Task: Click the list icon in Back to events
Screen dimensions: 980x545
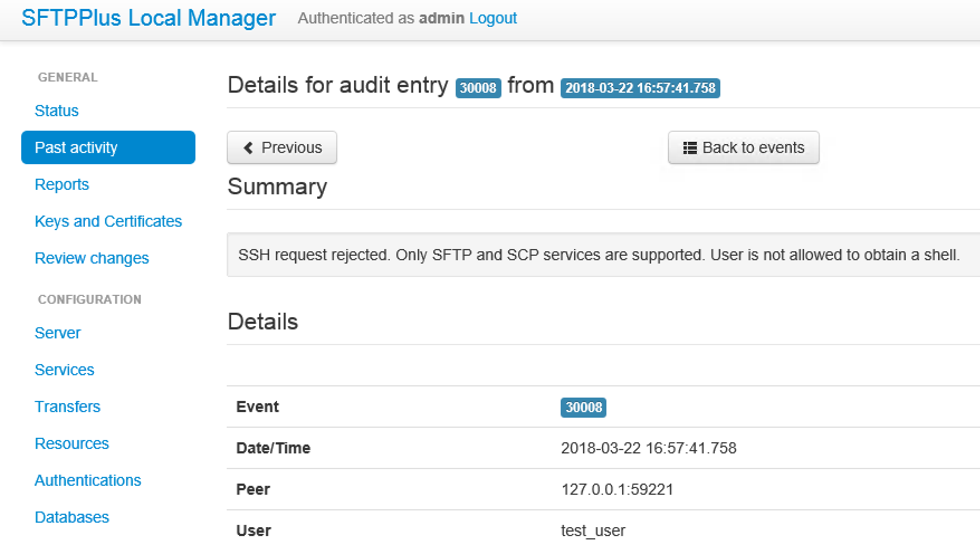Action: click(690, 148)
